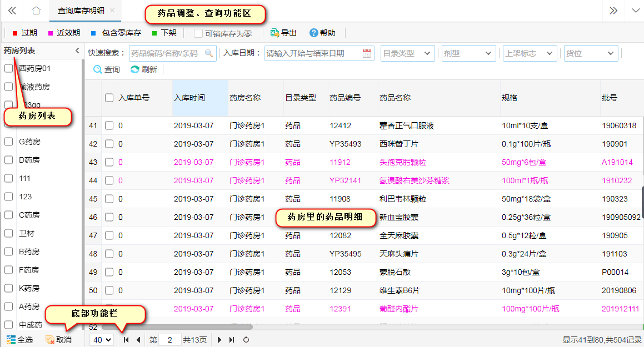The height and width of the screenshot is (347, 644).
Task: Click the home icon in tab bar
Action: point(36,11)
